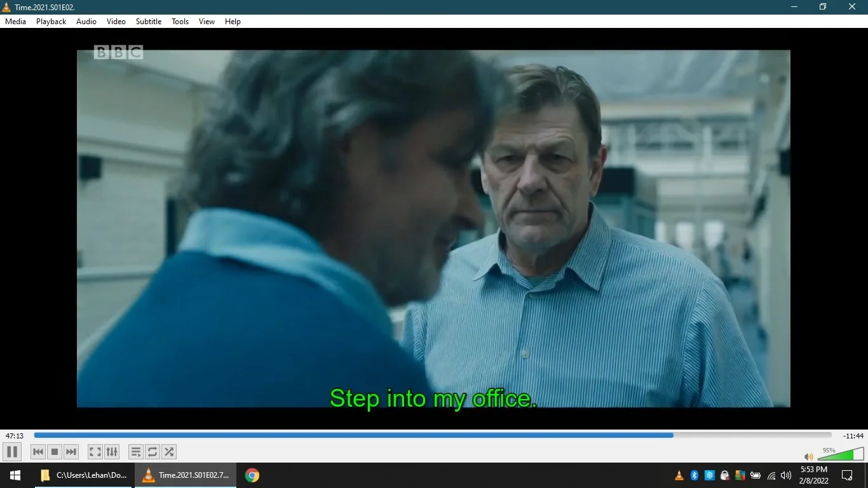Open the Video menu
The width and height of the screenshot is (868, 488).
coord(116,22)
